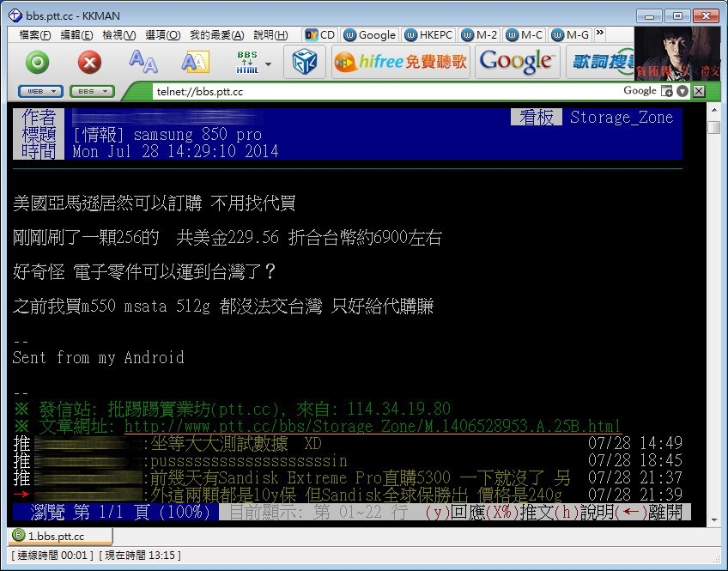The height and width of the screenshot is (571, 728).
Task: Click the (y)回應 reply option
Action: (x=454, y=512)
